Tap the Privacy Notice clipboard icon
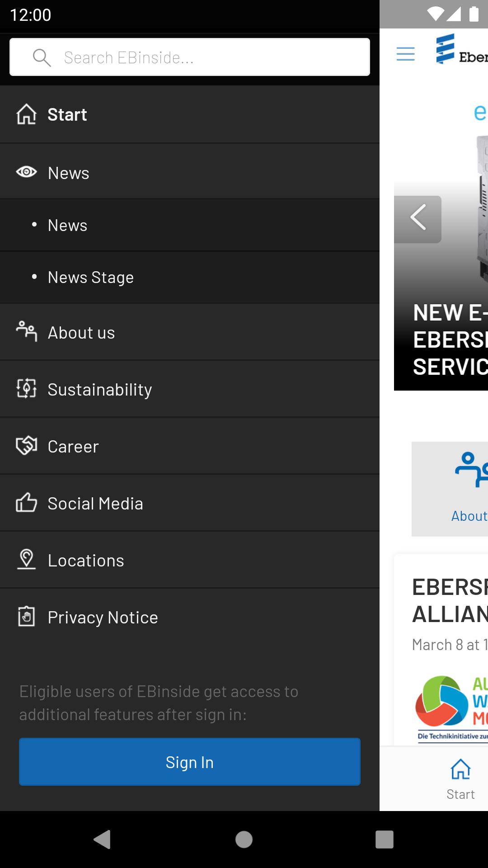 [26, 616]
